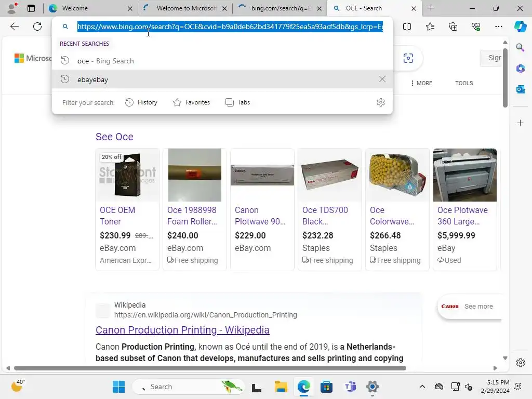Viewport: 532px width, 399px height.
Task: Open the sidebar Search icon
Action: click(x=520, y=47)
